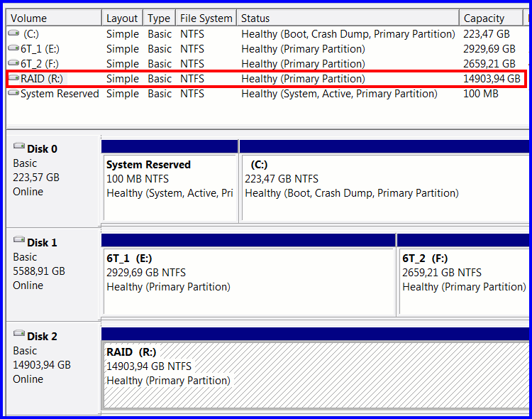
Task: Select the 6T_2 (F:) row in volume list
Action: point(266,63)
